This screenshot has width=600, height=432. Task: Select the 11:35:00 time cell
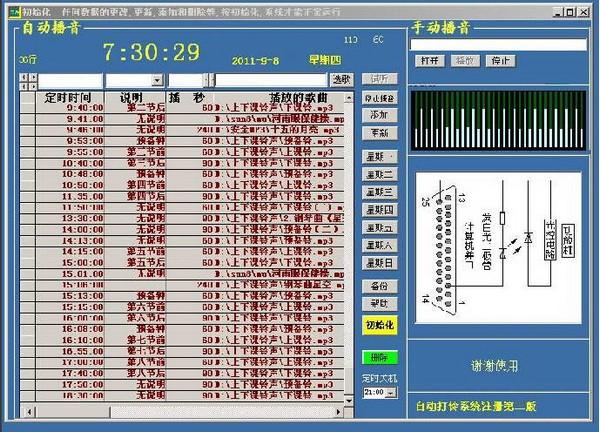[x=70, y=196]
